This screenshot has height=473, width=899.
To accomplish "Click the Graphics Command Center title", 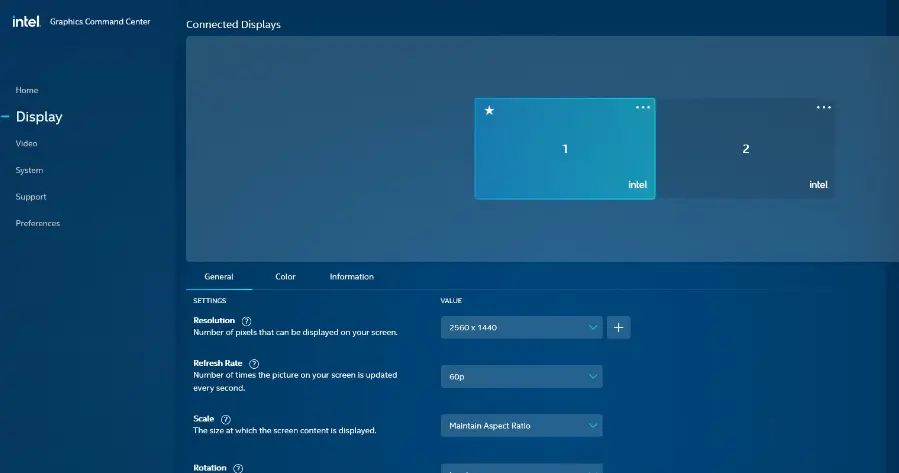I will [x=100, y=22].
